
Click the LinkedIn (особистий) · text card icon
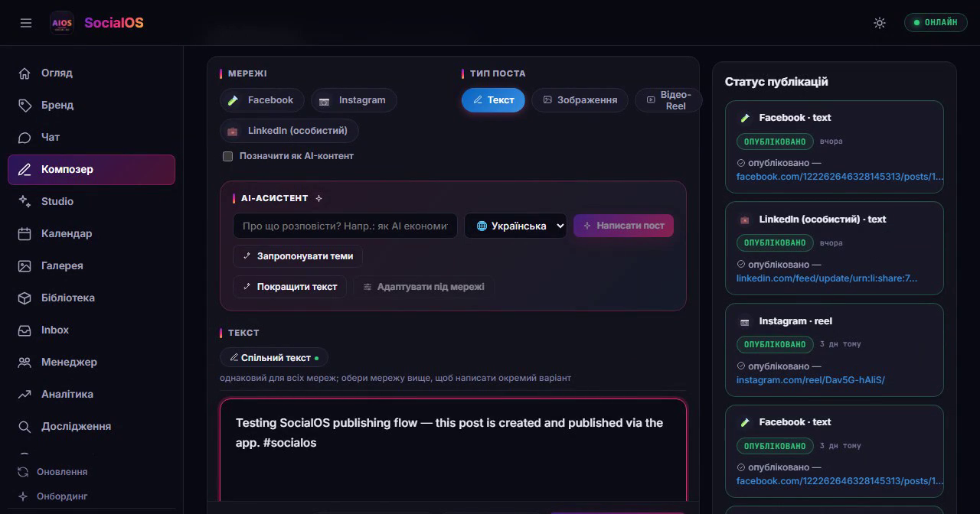point(744,220)
